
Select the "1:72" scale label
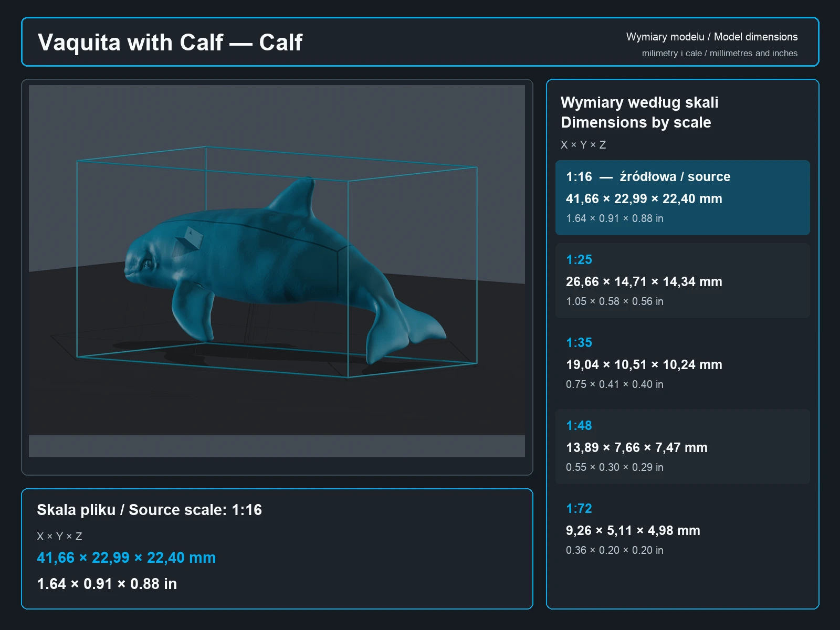pos(579,509)
